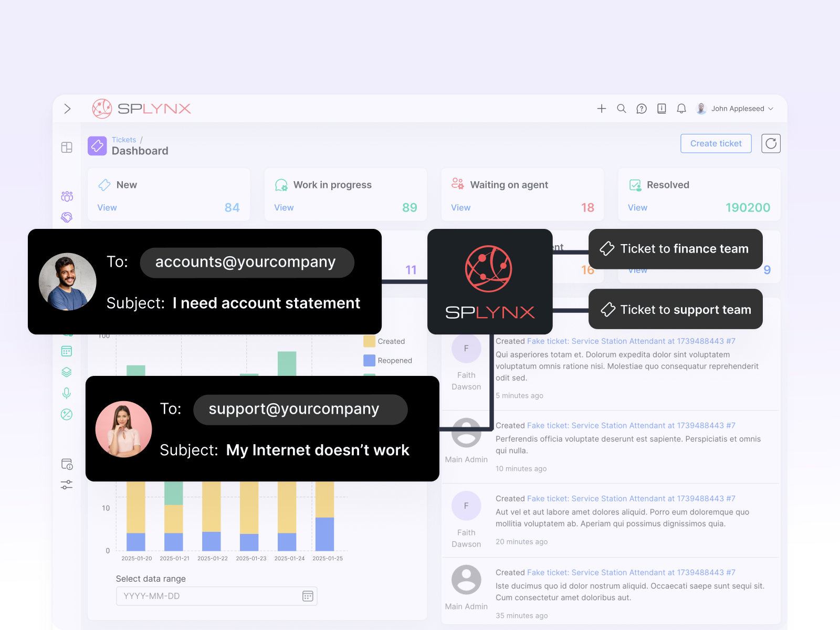Screen dimensions: 840x630
Task: View the New tickets list
Action: coord(107,208)
